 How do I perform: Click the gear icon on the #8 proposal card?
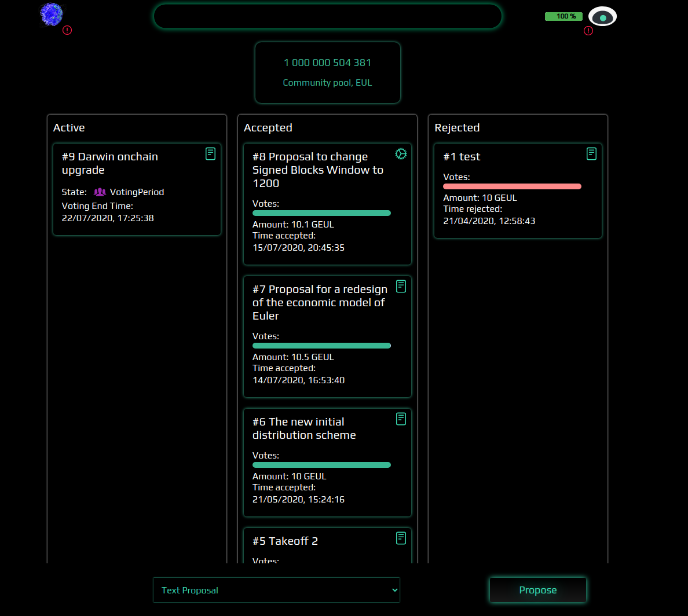[401, 154]
